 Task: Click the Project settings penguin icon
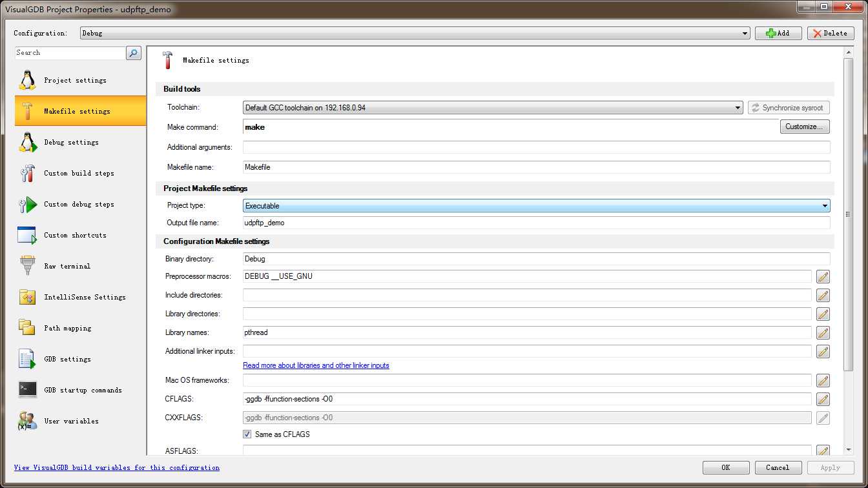[27, 80]
